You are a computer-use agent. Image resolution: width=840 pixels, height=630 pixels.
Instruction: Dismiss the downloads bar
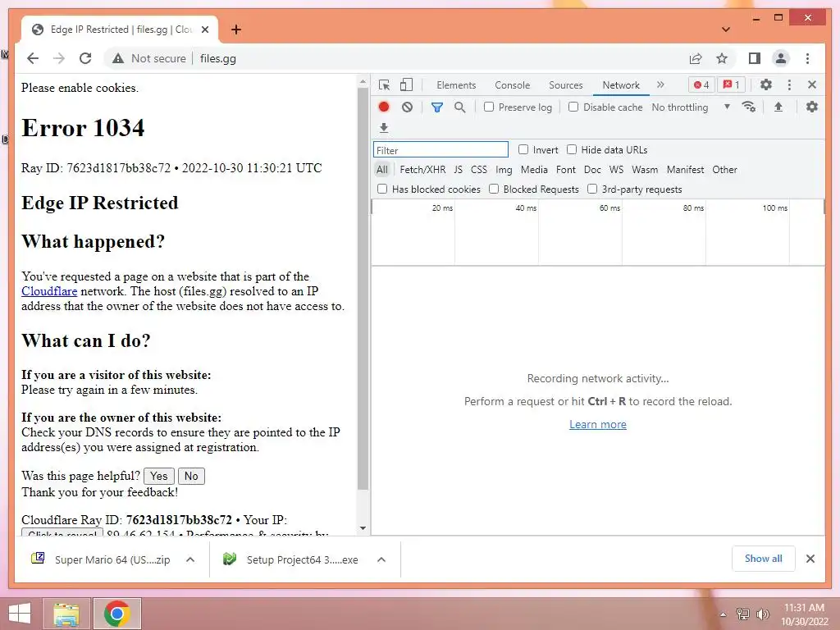coord(810,559)
